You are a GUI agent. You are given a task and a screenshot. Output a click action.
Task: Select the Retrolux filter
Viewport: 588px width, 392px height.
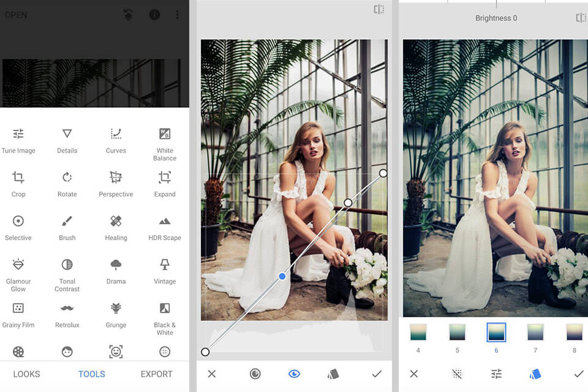pyautogui.click(x=66, y=311)
